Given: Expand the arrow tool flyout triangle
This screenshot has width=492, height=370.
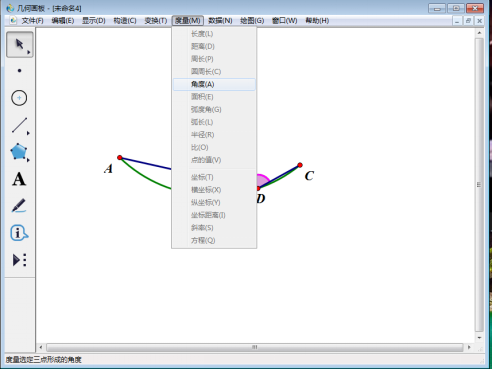Looking at the screenshot, I should point(29,52).
